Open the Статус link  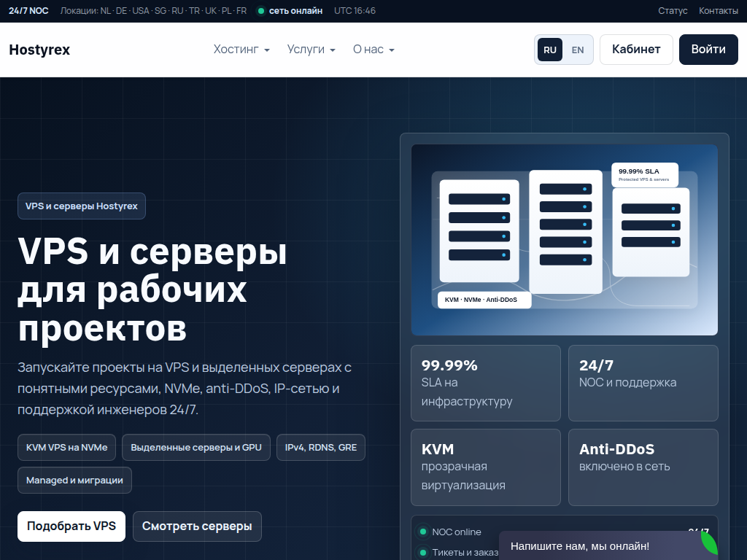(673, 10)
